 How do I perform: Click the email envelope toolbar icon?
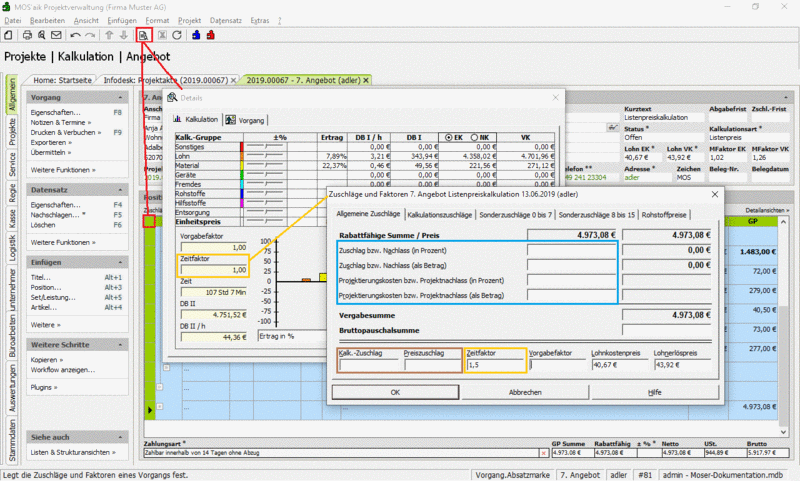[56, 35]
